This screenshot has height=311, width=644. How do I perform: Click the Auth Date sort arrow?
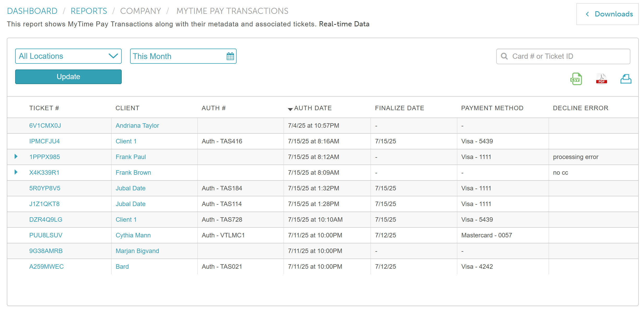290,109
